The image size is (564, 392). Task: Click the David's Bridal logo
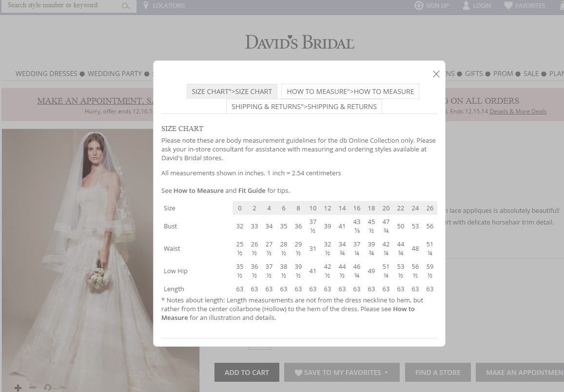point(299,42)
